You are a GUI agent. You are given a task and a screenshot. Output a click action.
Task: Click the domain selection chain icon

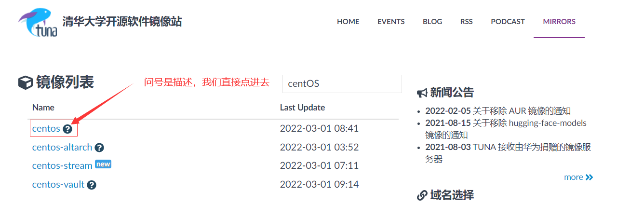coord(422,195)
